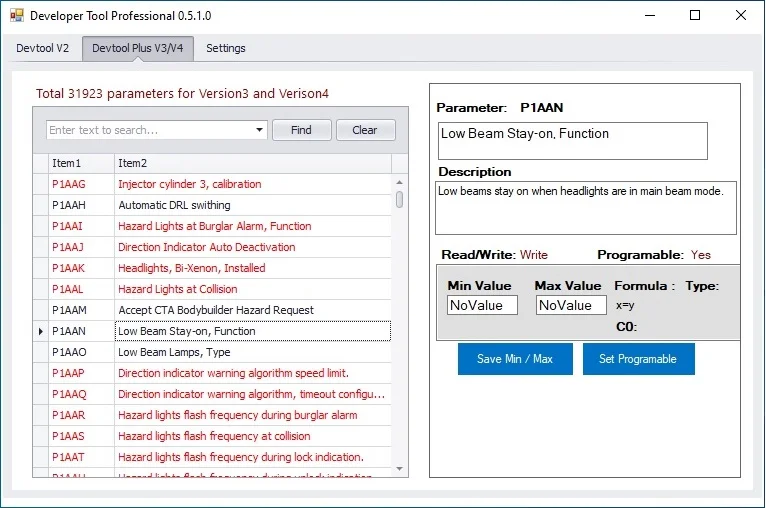The width and height of the screenshot is (766, 508).
Task: Click the list scrollbar up arrow
Action: pyautogui.click(x=400, y=182)
